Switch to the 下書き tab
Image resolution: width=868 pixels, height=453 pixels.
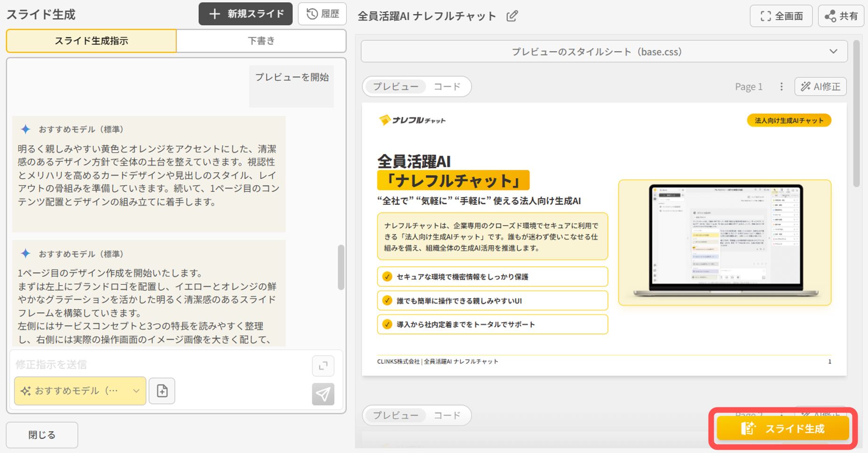(261, 41)
